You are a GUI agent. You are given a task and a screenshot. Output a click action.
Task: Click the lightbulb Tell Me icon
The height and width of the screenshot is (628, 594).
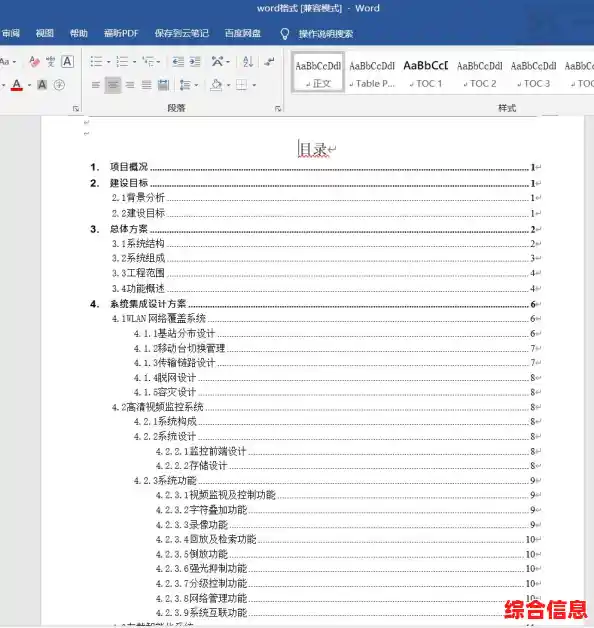(284, 34)
